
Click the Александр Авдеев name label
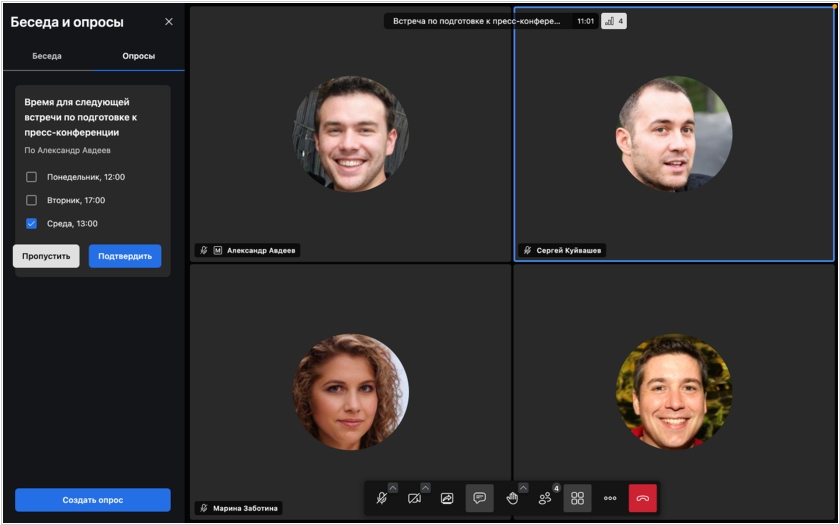click(x=261, y=250)
